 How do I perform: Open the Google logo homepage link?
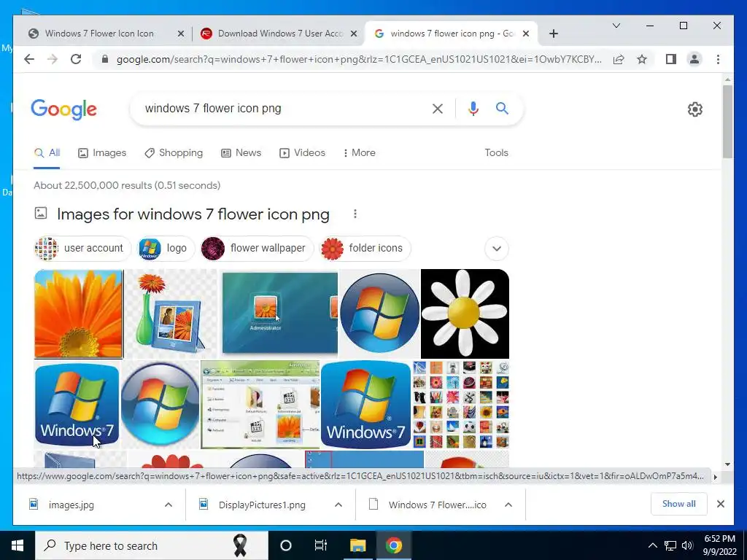point(64,109)
